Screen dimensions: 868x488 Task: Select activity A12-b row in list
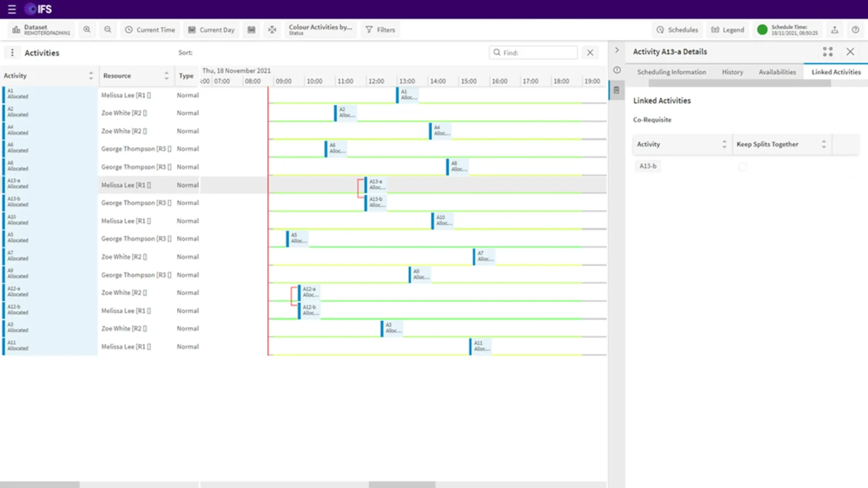(49, 310)
